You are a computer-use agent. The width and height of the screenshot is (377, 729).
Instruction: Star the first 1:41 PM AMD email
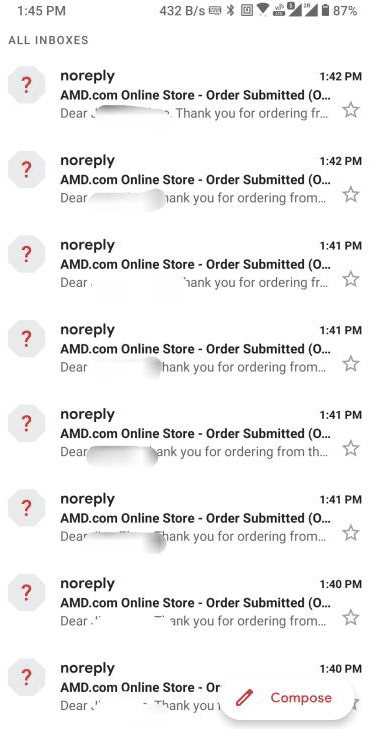coord(351,280)
